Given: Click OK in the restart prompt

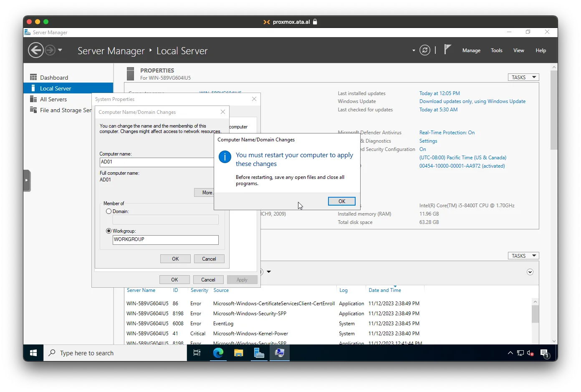Looking at the screenshot, I should coord(341,201).
